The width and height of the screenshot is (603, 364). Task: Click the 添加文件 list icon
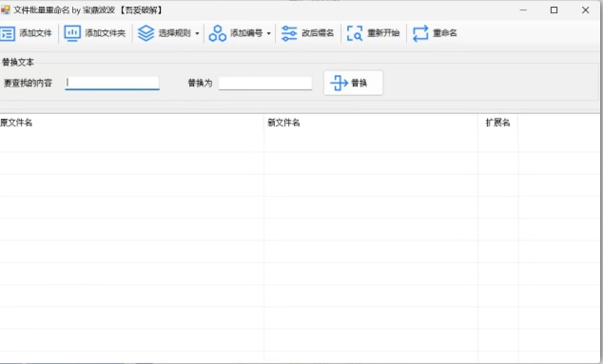8,33
